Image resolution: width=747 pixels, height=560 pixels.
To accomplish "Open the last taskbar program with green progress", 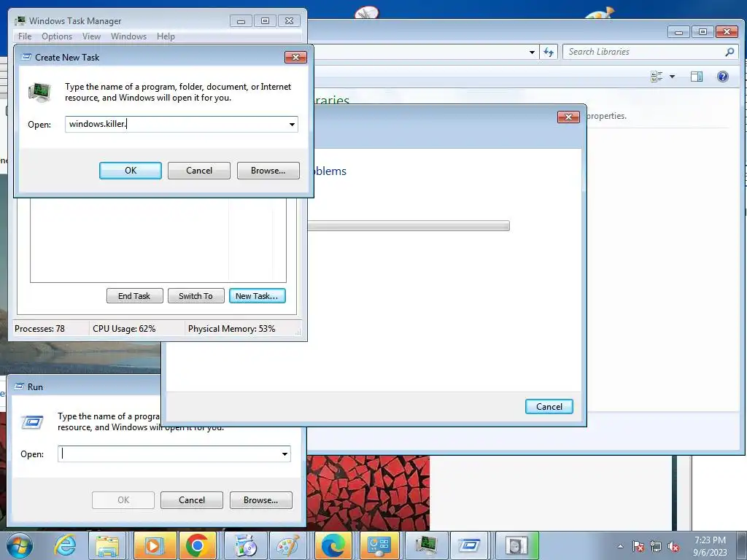I will 517,545.
